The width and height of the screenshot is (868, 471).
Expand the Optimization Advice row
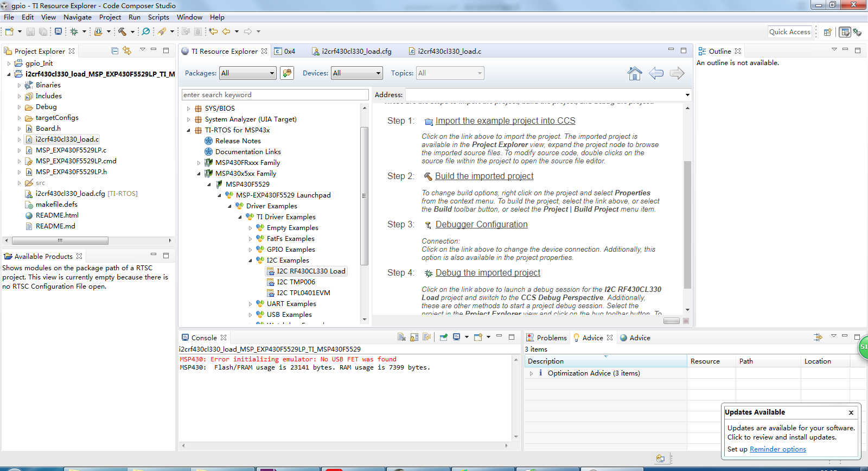pos(531,373)
